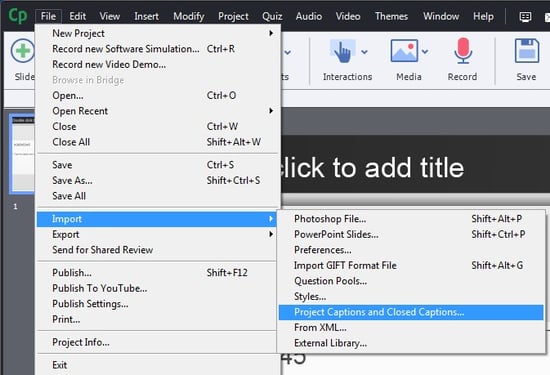Import Preferences... entry
The image size is (550, 375).
pyautogui.click(x=411, y=250)
